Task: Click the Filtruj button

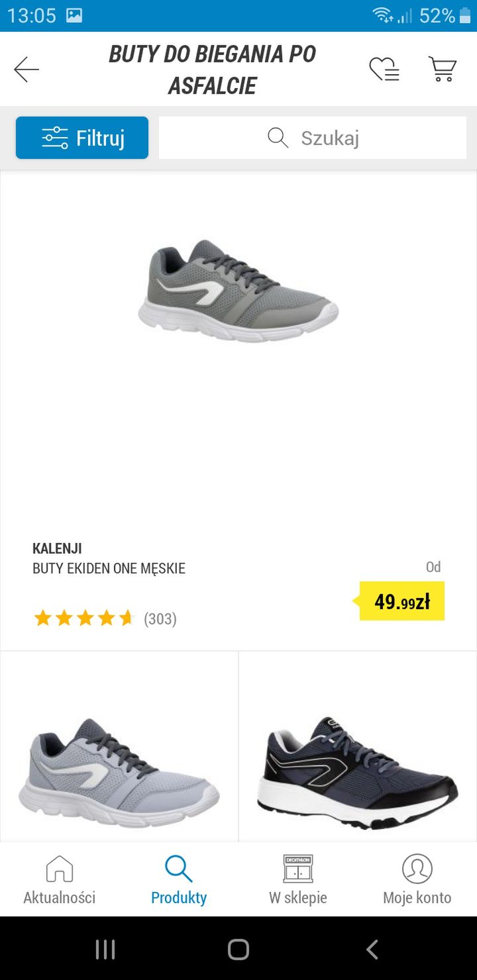Action: (x=82, y=138)
